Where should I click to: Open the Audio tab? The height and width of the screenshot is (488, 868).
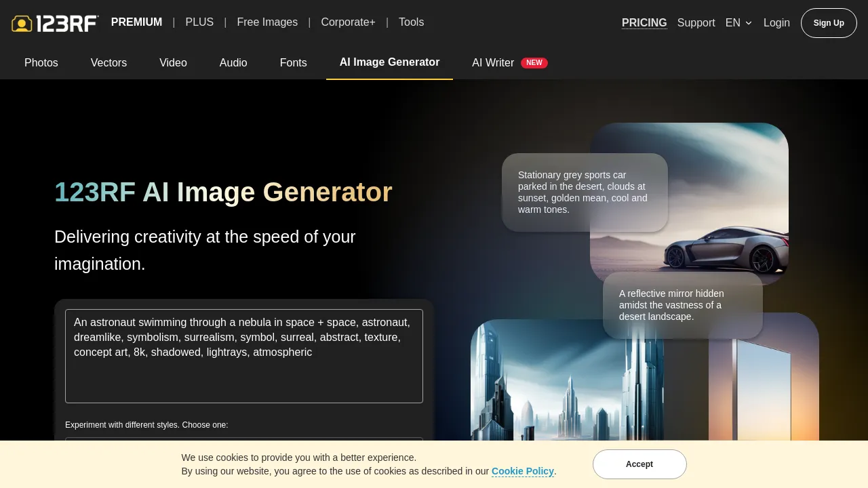pyautogui.click(x=233, y=62)
